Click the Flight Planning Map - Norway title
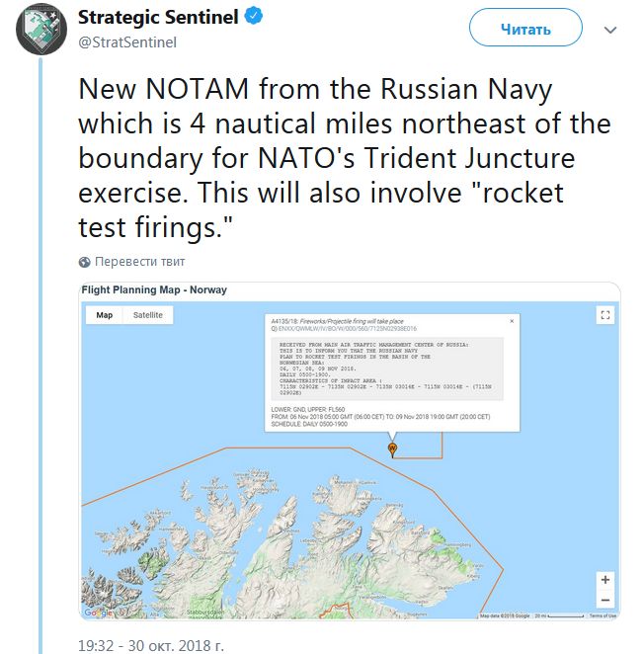 tap(154, 290)
